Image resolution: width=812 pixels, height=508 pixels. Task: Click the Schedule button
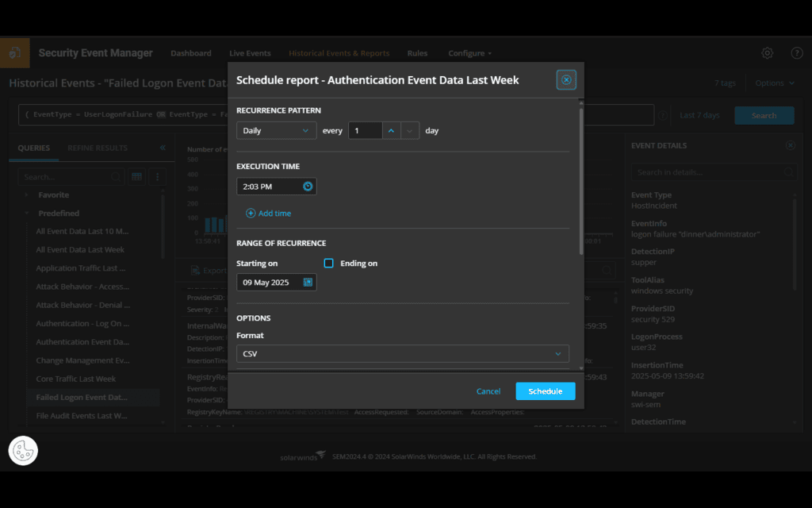tap(545, 391)
